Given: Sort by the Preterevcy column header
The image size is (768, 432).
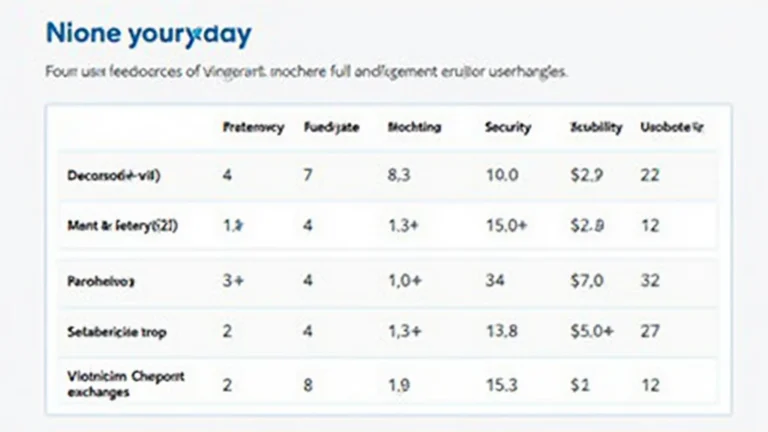Looking at the screenshot, I should point(252,128).
